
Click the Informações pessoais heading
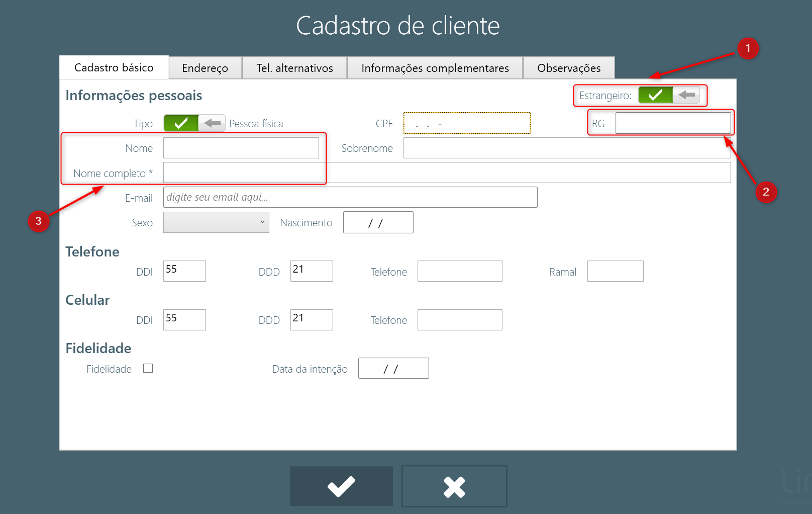coord(134,96)
